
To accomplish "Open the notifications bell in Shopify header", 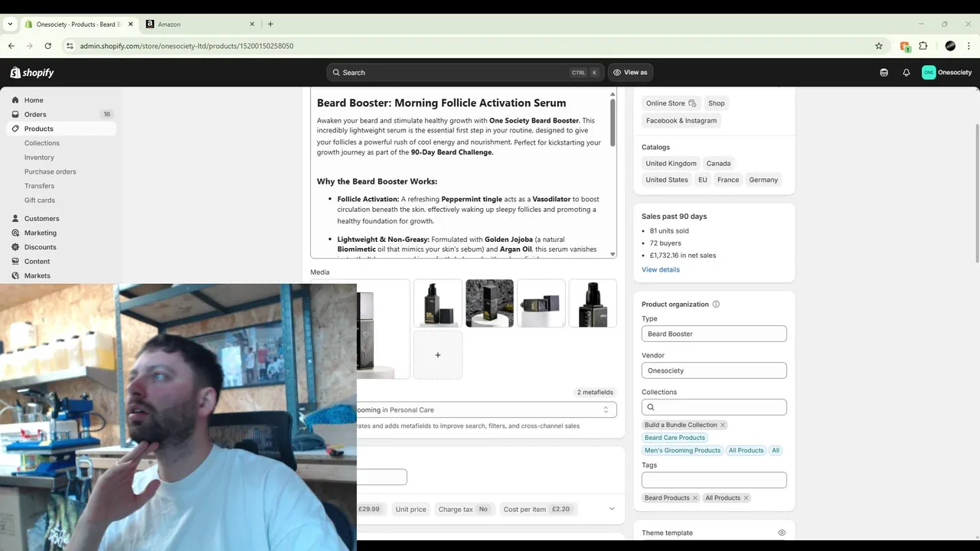I will coord(906,73).
